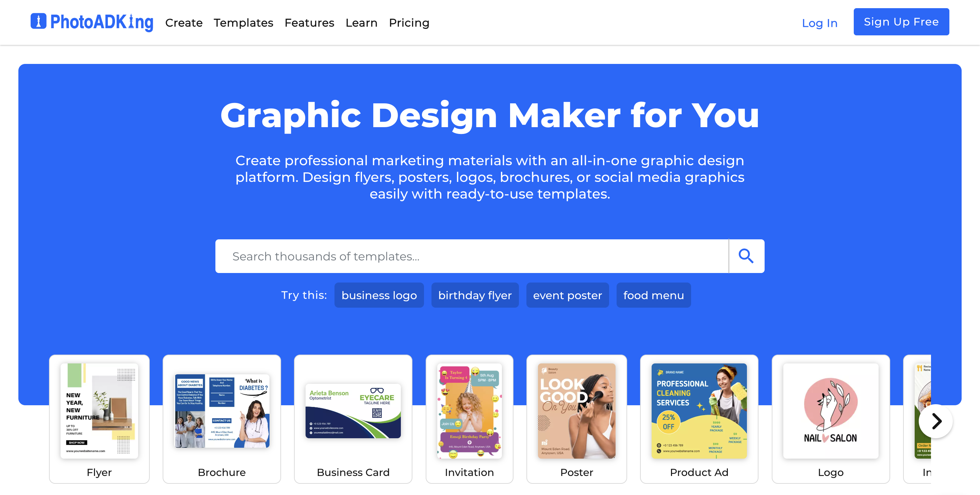The height and width of the screenshot is (495, 980).
Task: Try the event poster suggestion
Action: 567,295
